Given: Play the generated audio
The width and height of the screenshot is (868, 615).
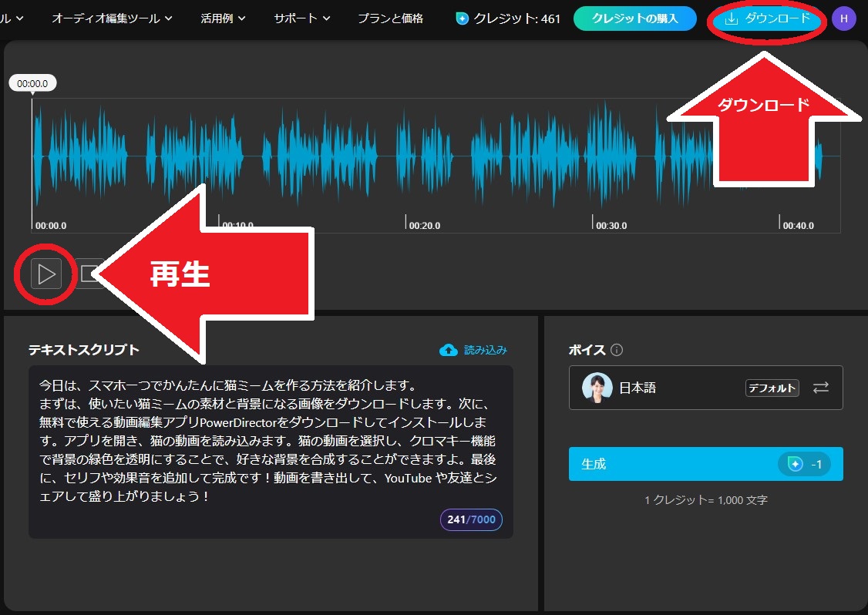Looking at the screenshot, I should [46, 274].
